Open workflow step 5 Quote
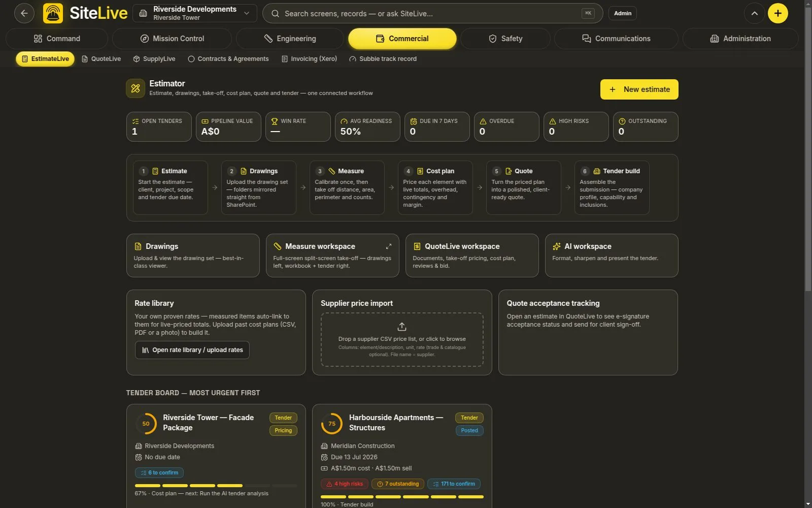 point(523,187)
